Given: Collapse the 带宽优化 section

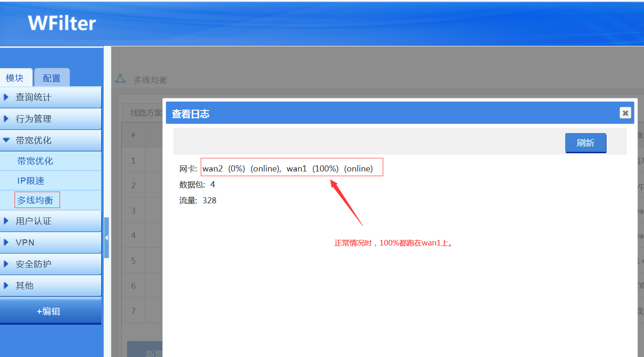Looking at the screenshot, I should point(51,141).
